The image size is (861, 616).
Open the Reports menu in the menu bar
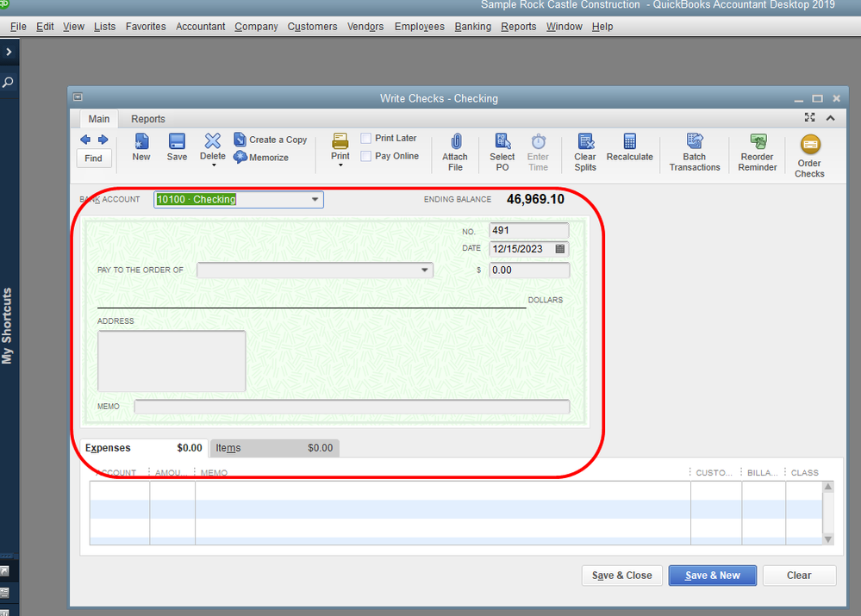[x=518, y=27]
